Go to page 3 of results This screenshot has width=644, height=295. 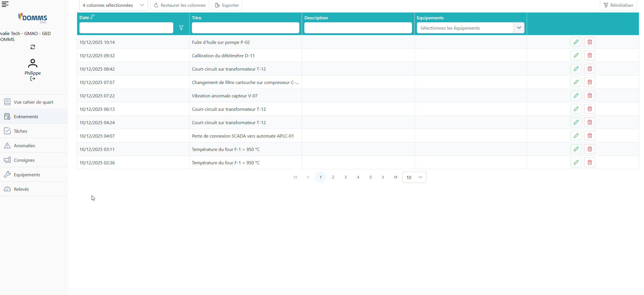coord(345,177)
